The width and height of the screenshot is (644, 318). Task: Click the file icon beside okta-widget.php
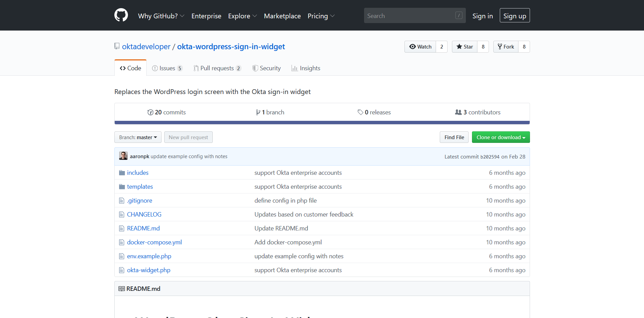coord(122,270)
